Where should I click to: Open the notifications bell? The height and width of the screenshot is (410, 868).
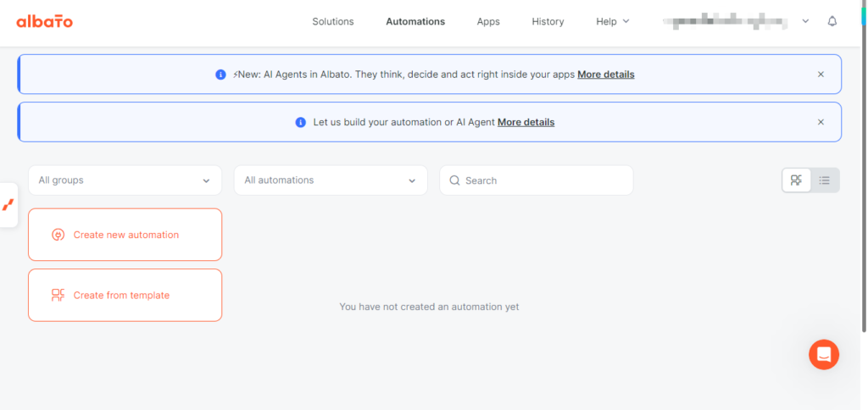click(832, 21)
